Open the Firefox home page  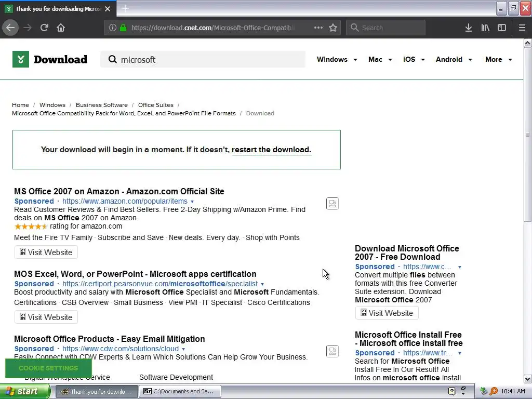tap(61, 28)
